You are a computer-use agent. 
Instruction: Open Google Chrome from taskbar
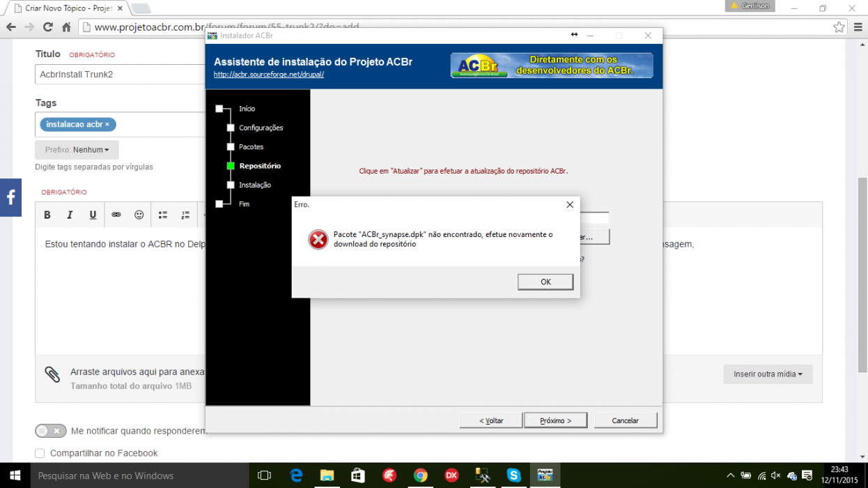click(x=420, y=475)
